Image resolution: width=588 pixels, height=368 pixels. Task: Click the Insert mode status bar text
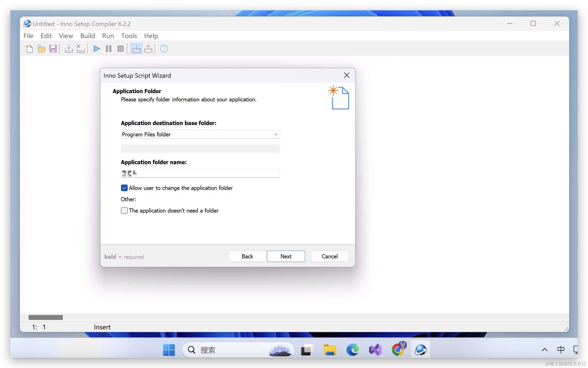[x=102, y=327]
